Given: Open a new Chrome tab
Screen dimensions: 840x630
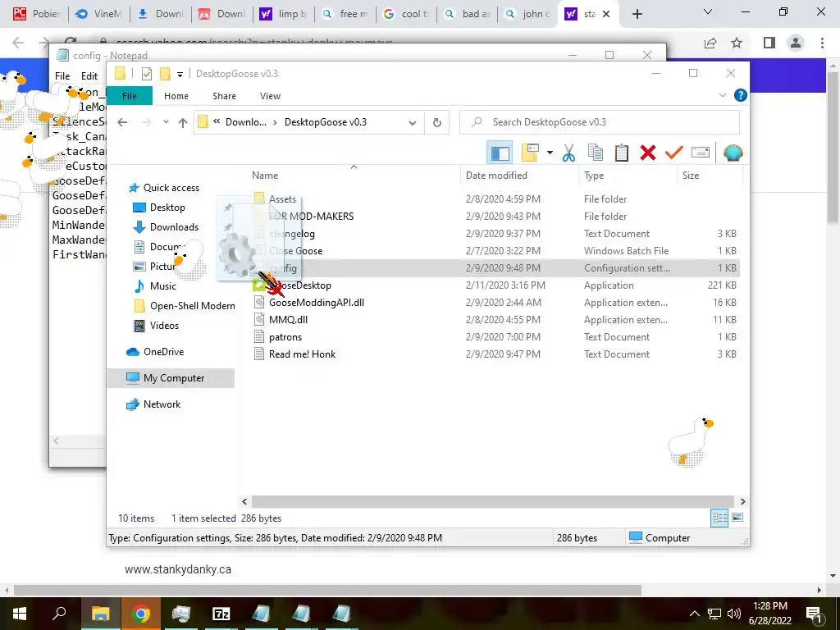Looking at the screenshot, I should 637,15.
